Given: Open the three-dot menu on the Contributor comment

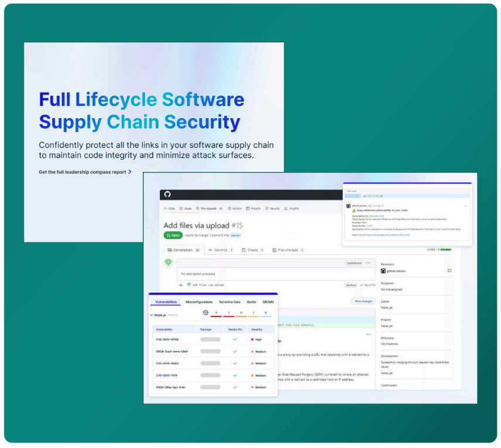Looking at the screenshot, I should pyautogui.click(x=368, y=263).
